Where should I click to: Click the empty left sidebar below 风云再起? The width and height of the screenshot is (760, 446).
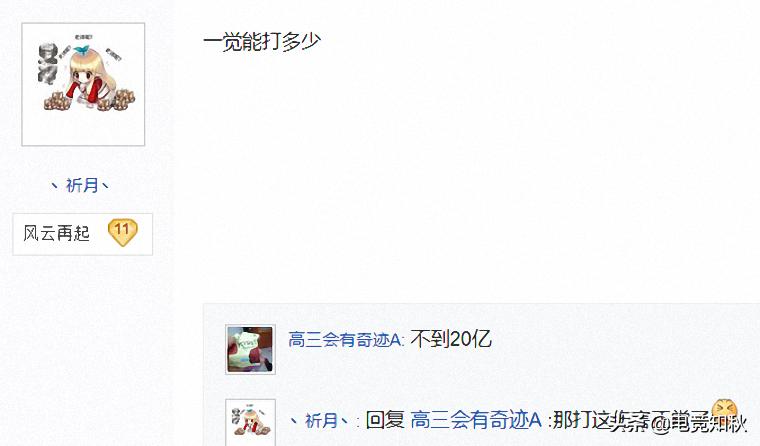click(85, 349)
